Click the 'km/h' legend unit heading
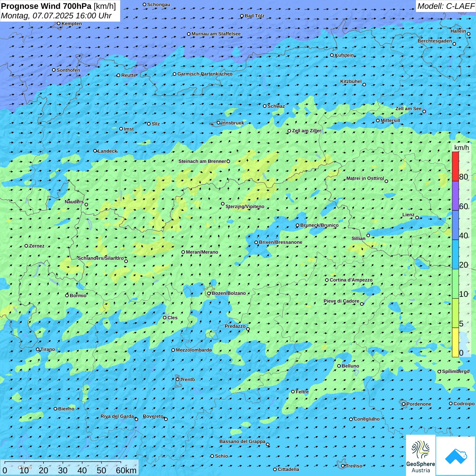476x476 pixels. click(x=461, y=148)
